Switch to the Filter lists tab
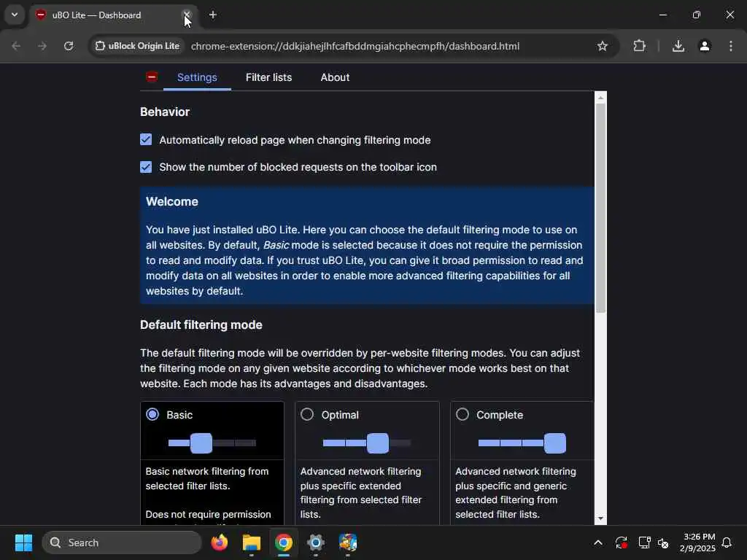The height and width of the screenshot is (560, 747). pos(268,77)
